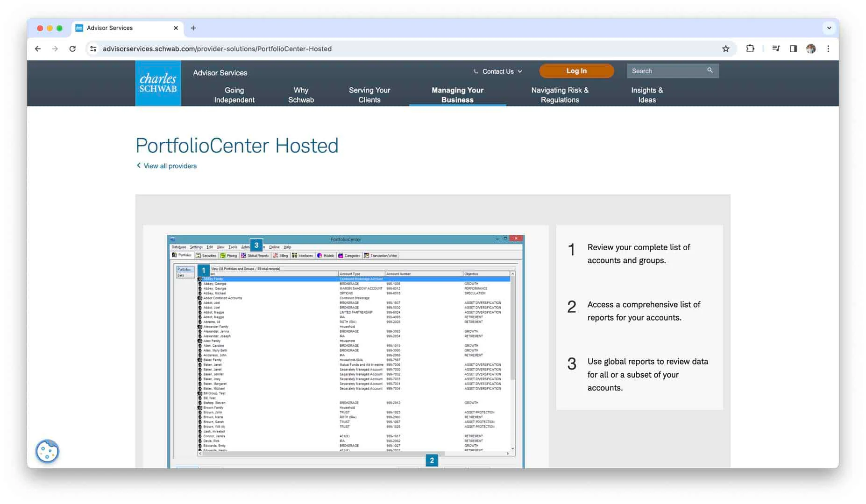This screenshot has width=866, height=504.
Task: Open the Insights & Ideas menu
Action: point(647,95)
